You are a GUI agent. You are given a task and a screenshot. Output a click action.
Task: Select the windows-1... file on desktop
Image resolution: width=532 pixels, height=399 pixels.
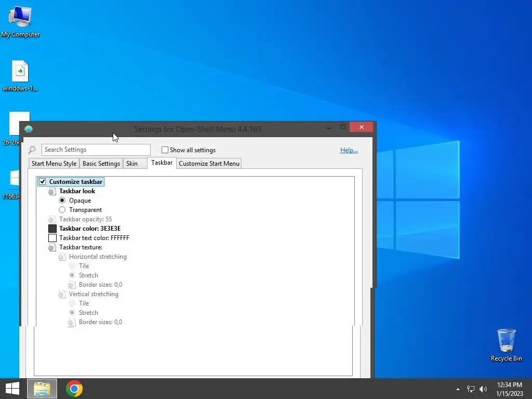click(x=20, y=75)
